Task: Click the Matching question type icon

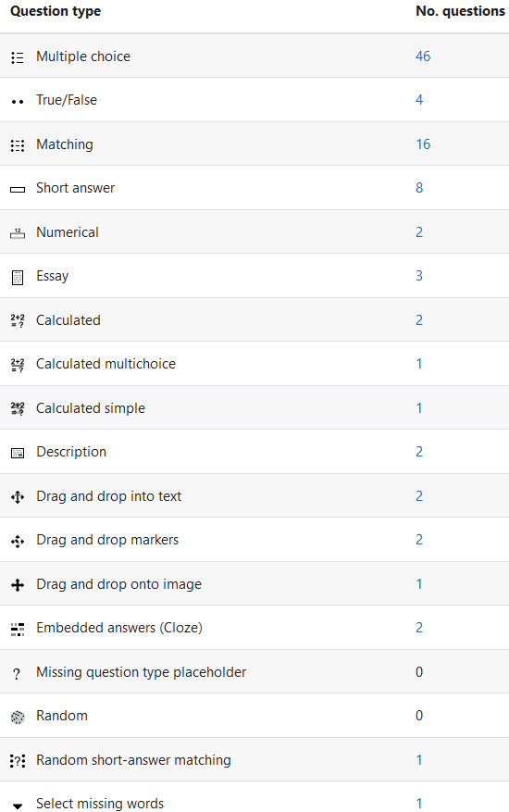Action: [x=18, y=145]
